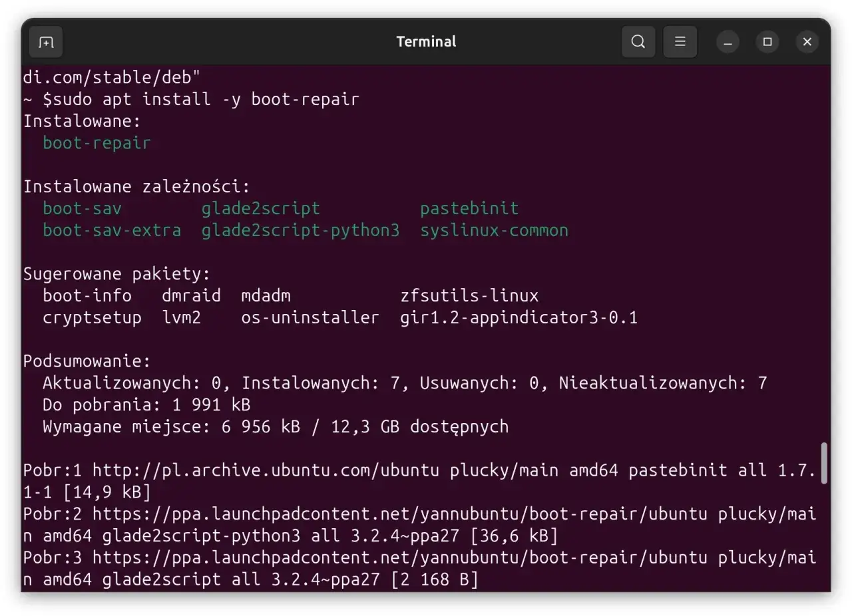Click the plus symbol inside the tab icon
The image size is (852, 616).
(x=45, y=41)
